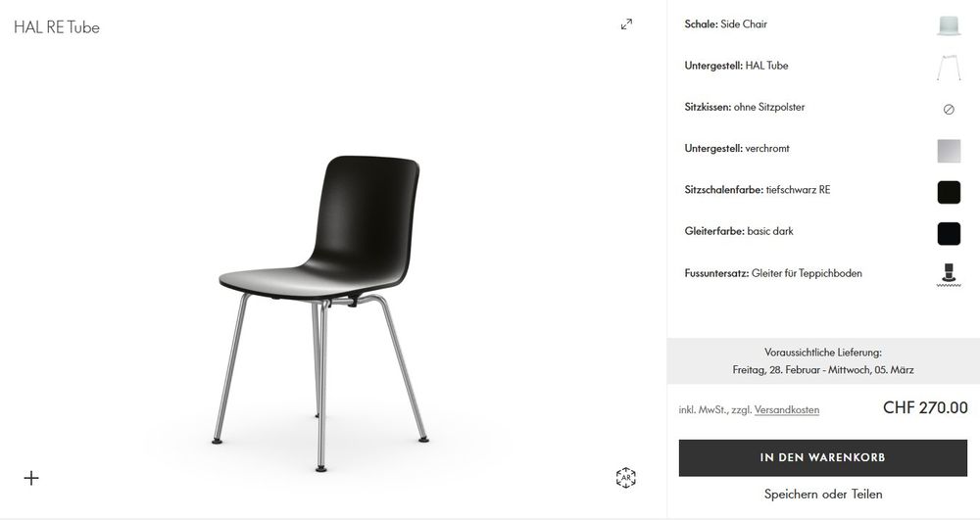Open fullscreen view with expand arrows icon
Screen dimensions: 980x520
(x=626, y=24)
